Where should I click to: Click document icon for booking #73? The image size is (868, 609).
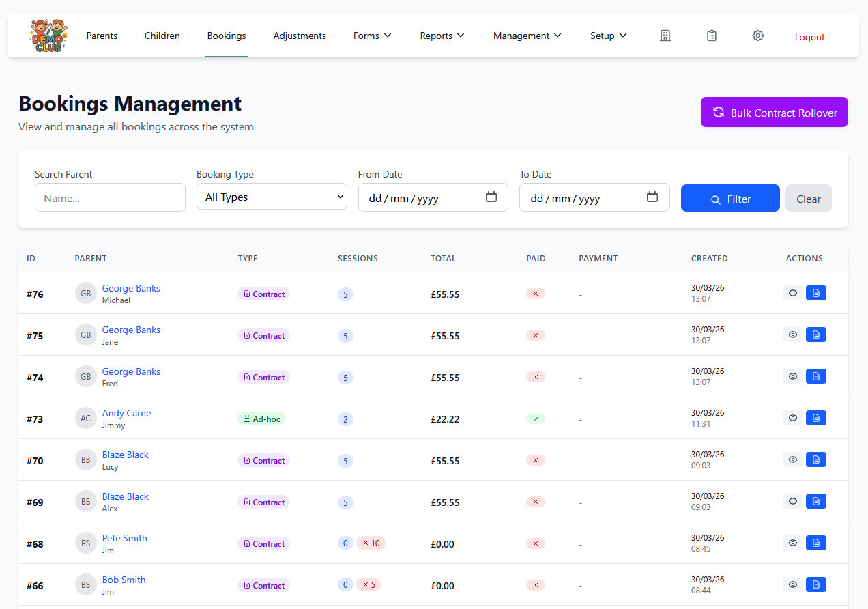(x=815, y=418)
